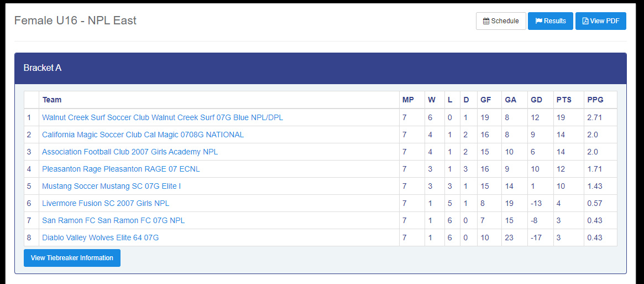Viewport: 644px width, 284px height.
Task: Open the Schedule page
Action: tap(501, 21)
